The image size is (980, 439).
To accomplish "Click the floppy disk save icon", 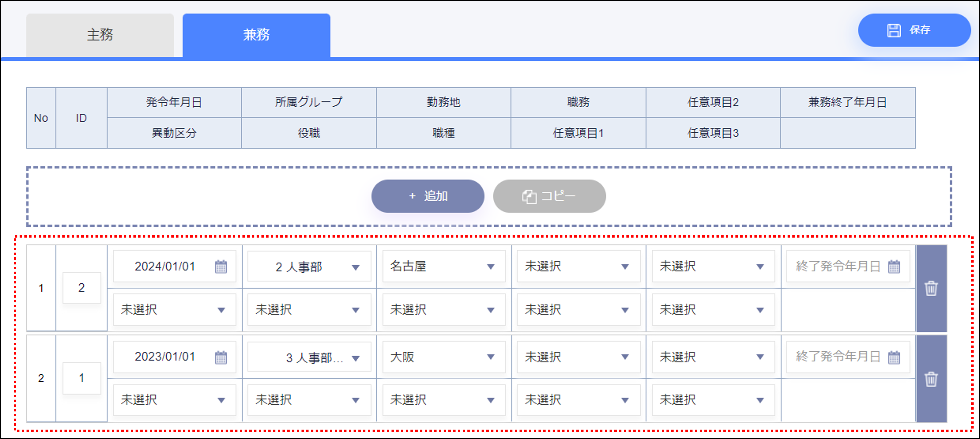I will click(x=894, y=30).
